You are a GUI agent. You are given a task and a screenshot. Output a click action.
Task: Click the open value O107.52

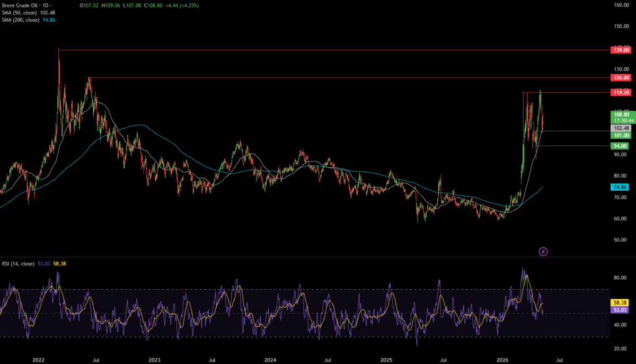coord(90,5)
